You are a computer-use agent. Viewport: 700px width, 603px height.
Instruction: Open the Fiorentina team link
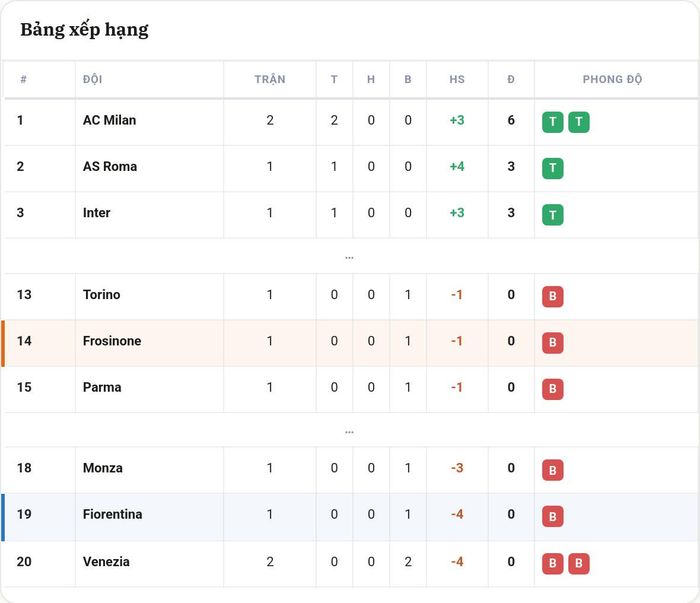point(112,514)
